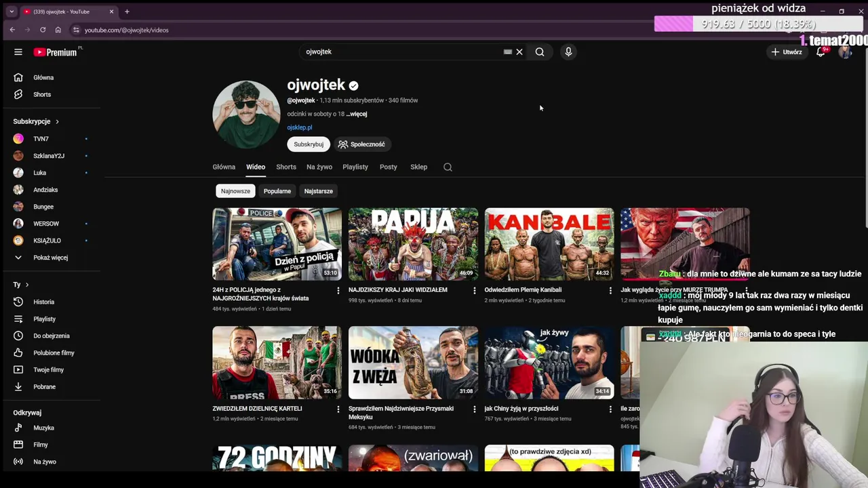Click the YouTube Premium logo
The width and height of the screenshot is (868, 488).
(57, 52)
